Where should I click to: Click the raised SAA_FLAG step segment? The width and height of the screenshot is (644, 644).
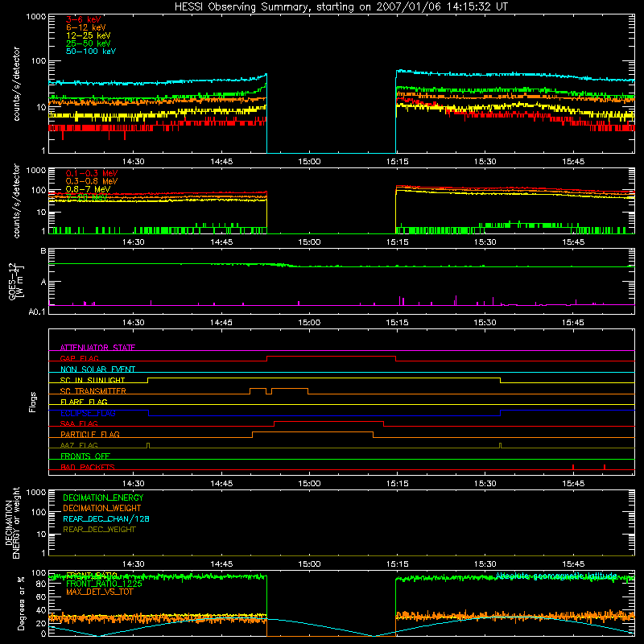(328, 422)
